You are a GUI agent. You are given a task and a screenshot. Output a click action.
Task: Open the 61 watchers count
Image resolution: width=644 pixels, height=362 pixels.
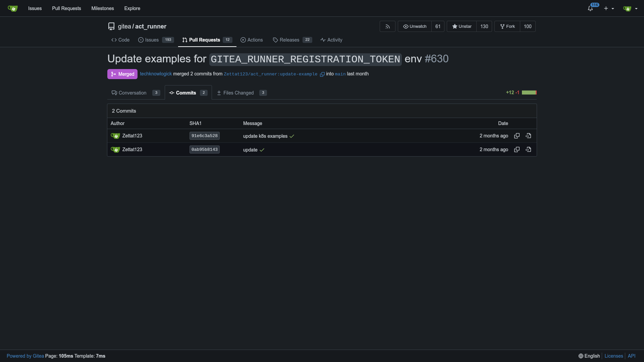click(x=438, y=26)
